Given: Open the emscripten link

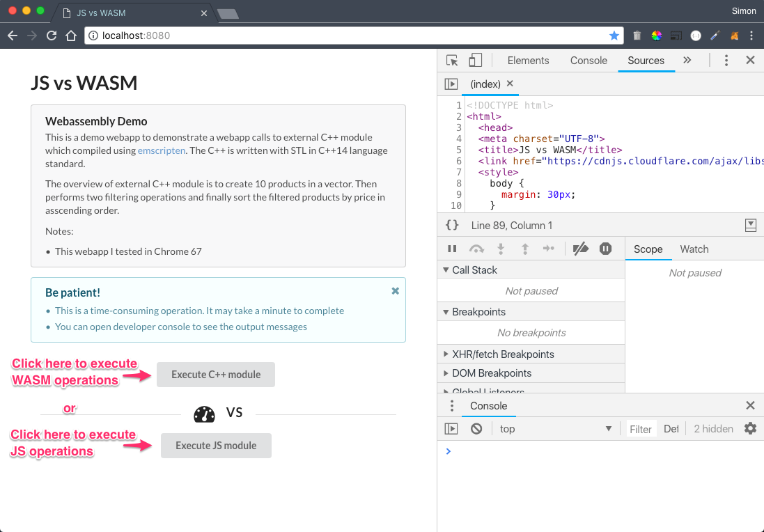Looking at the screenshot, I should [x=161, y=150].
